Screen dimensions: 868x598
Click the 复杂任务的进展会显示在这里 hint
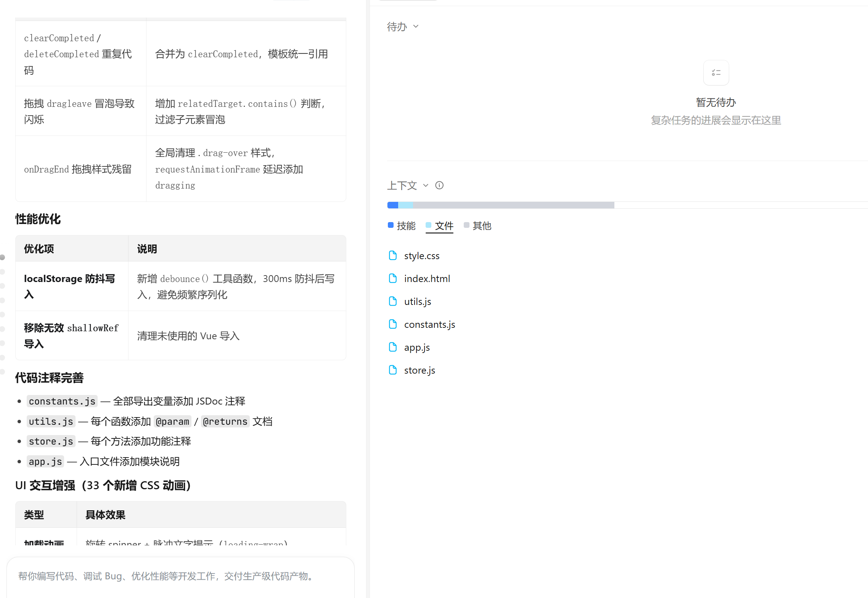click(716, 120)
